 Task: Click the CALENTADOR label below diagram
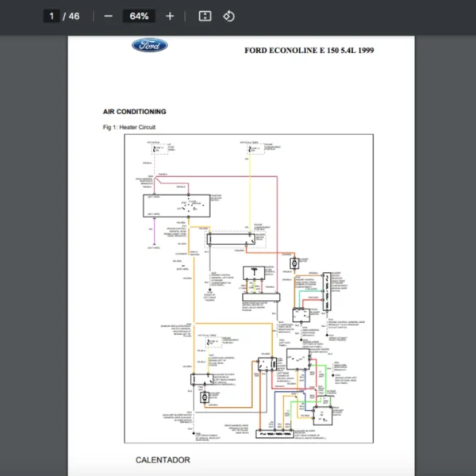[x=163, y=459]
